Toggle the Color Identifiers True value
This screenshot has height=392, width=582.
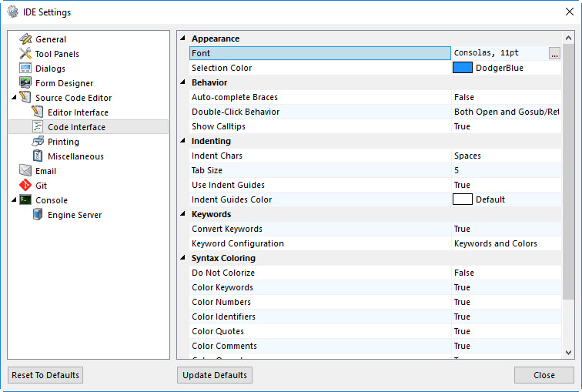[506, 317]
